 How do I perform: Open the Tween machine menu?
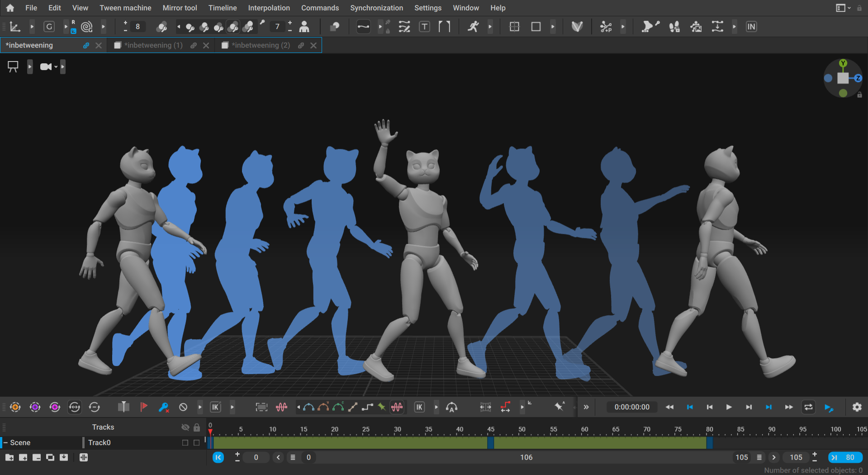point(125,8)
